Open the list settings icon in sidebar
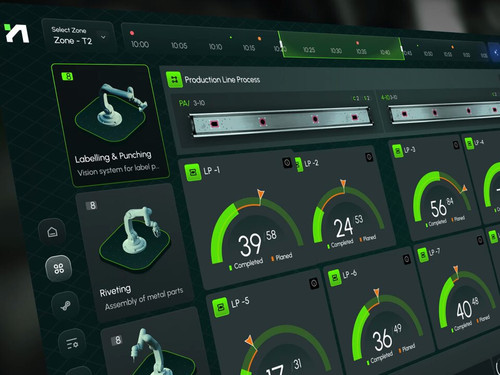 pos(72,343)
